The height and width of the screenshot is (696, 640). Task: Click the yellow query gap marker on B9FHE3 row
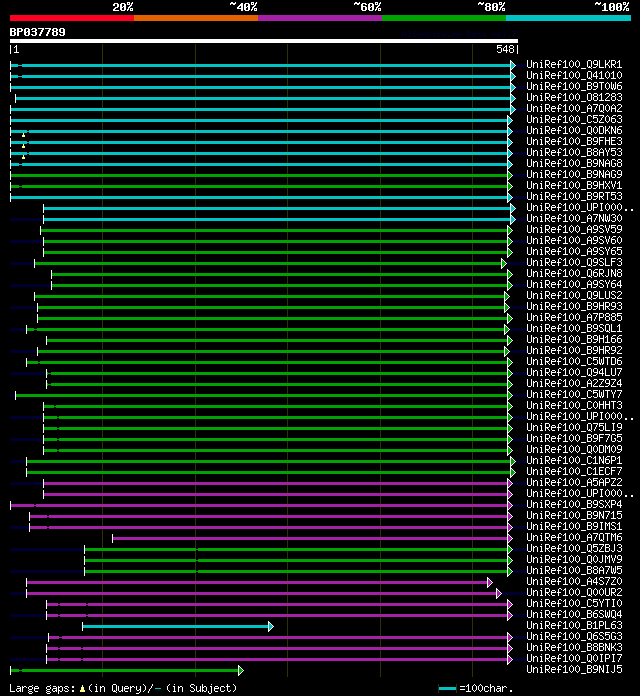pos(24,146)
